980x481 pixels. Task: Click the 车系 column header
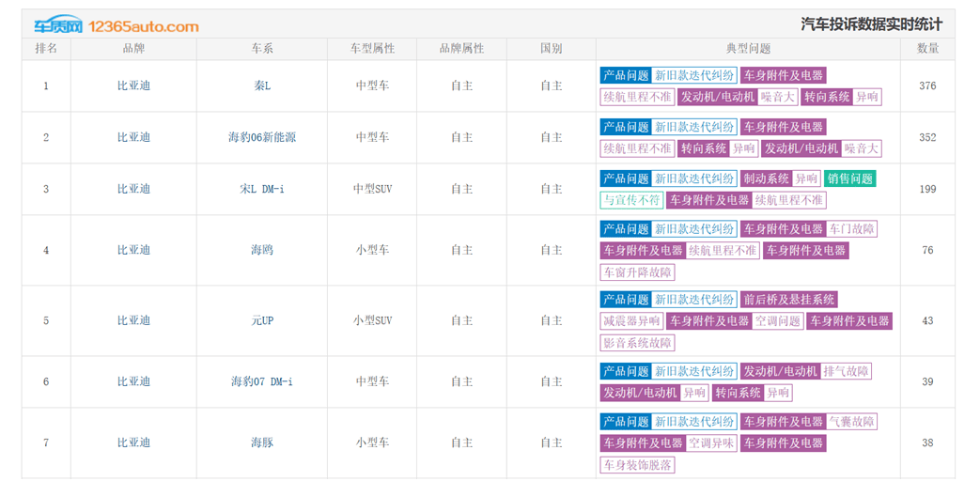262,49
